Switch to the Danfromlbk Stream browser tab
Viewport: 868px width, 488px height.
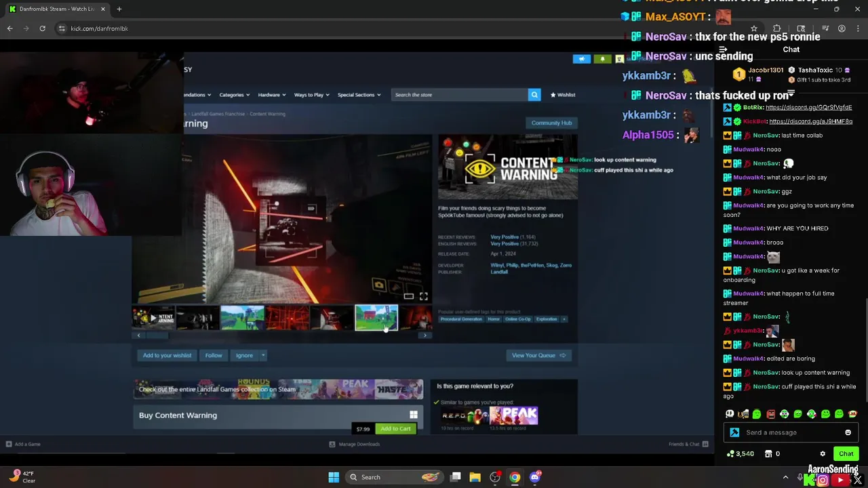(x=58, y=9)
